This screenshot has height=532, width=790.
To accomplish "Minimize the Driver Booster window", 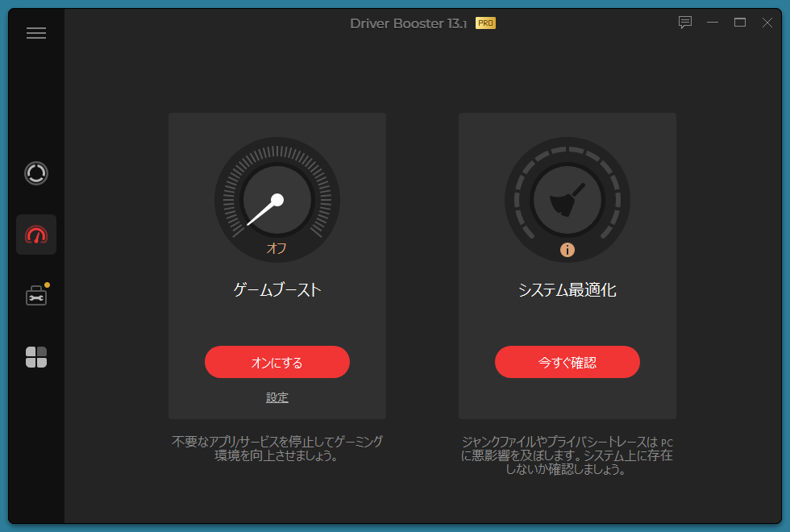I will click(x=713, y=23).
